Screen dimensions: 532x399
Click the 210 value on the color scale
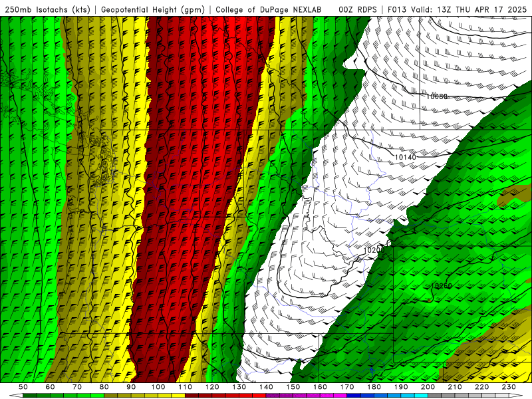(456, 387)
